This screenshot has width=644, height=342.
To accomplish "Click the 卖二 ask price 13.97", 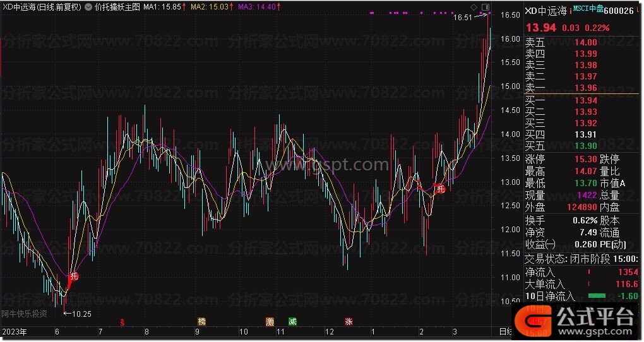I will click(586, 77).
